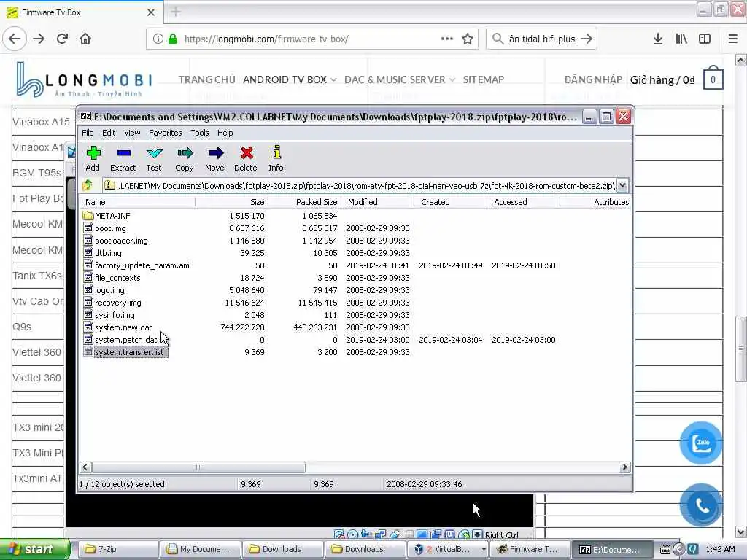The image size is (747, 560).
Task: Sort by the Modified column header
Action: (377, 202)
